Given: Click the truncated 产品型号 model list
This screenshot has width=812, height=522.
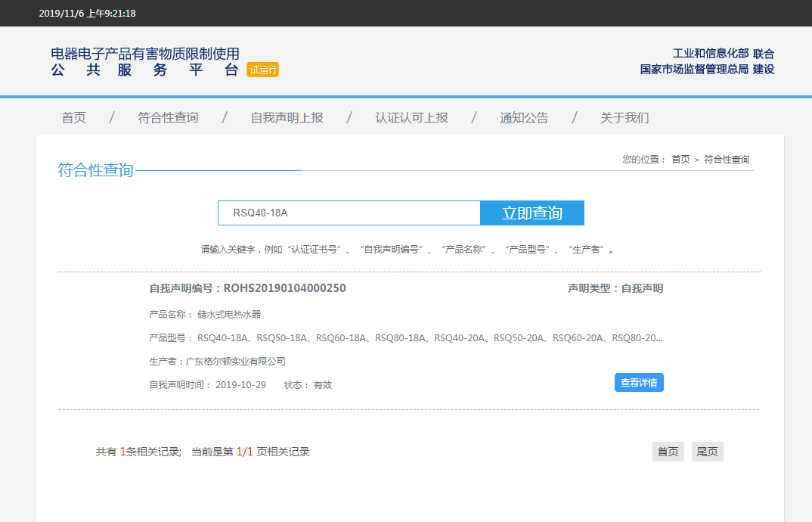Looking at the screenshot, I should tap(429, 337).
